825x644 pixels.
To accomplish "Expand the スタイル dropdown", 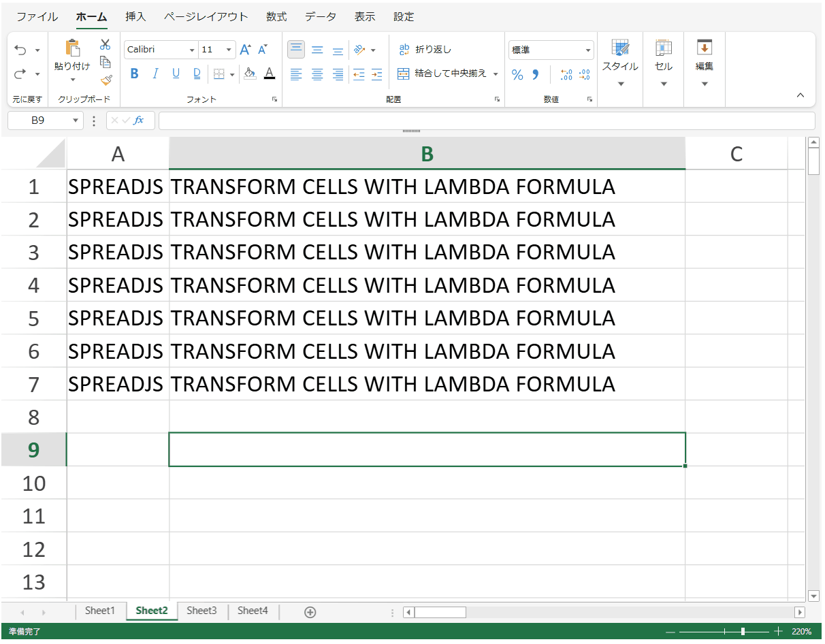I will click(x=620, y=84).
